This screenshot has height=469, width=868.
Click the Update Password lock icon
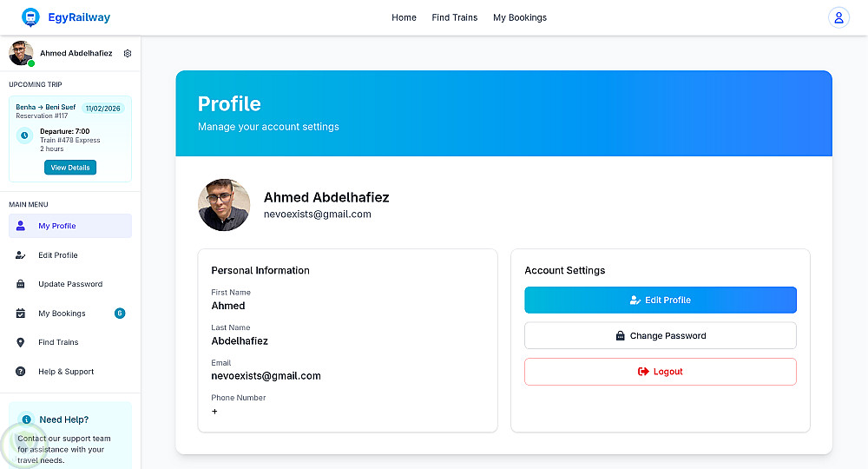(x=21, y=284)
